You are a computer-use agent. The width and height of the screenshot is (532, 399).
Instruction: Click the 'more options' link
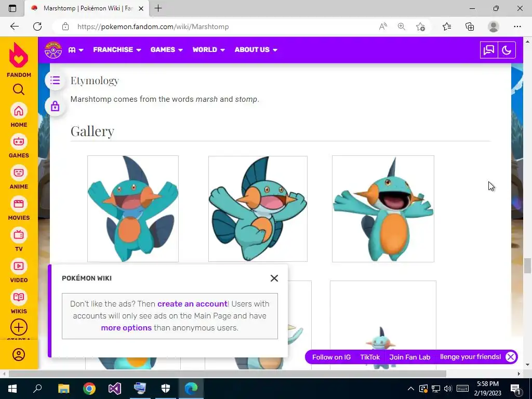[x=126, y=328]
